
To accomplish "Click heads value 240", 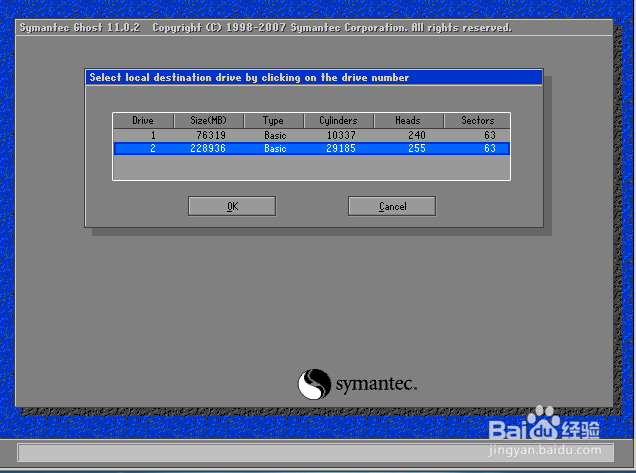I will pos(417,135).
